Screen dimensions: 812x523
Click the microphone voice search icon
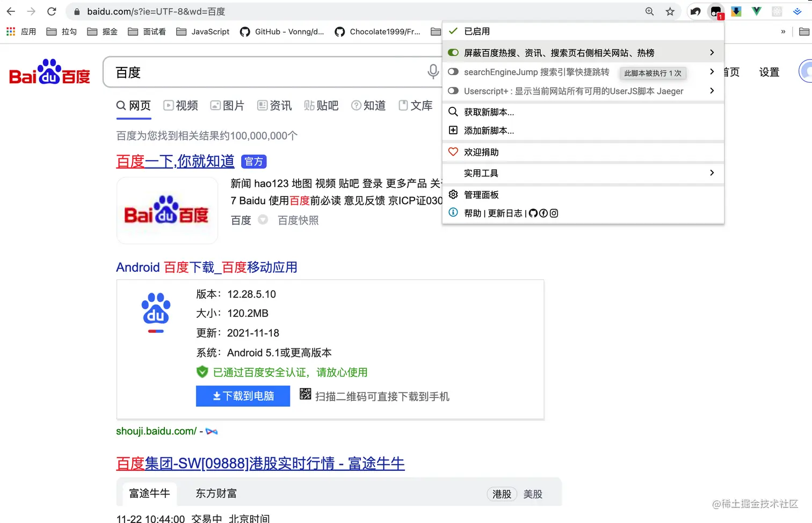tap(433, 71)
